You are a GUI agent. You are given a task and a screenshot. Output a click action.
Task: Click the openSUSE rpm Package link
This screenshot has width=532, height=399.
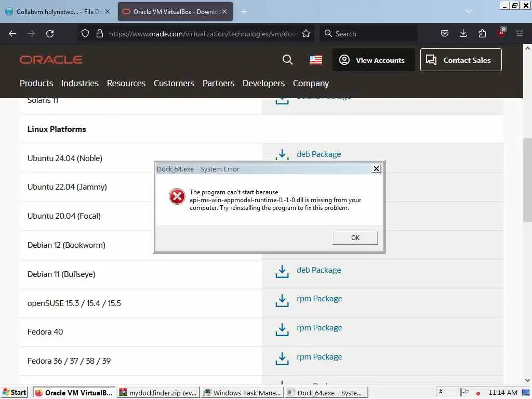[320, 299]
